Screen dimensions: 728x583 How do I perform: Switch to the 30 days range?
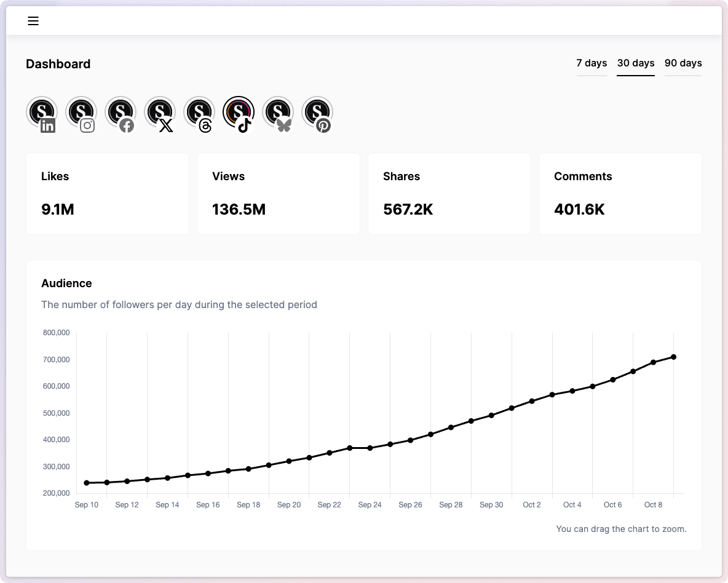[x=636, y=63]
